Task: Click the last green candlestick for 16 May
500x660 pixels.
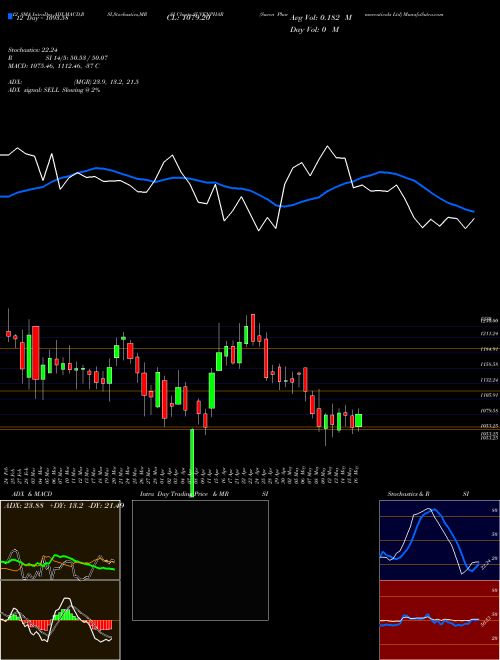Action: tap(359, 420)
